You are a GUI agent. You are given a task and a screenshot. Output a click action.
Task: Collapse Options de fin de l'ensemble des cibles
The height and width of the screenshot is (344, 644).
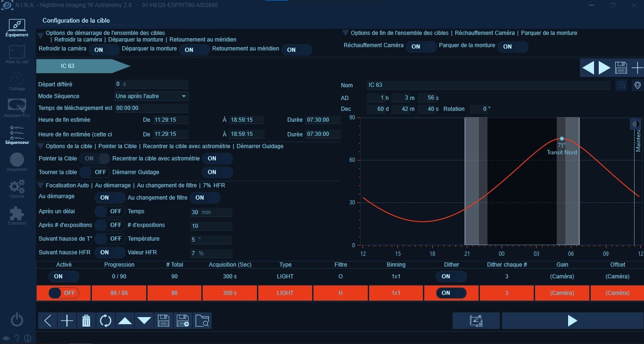(346, 33)
